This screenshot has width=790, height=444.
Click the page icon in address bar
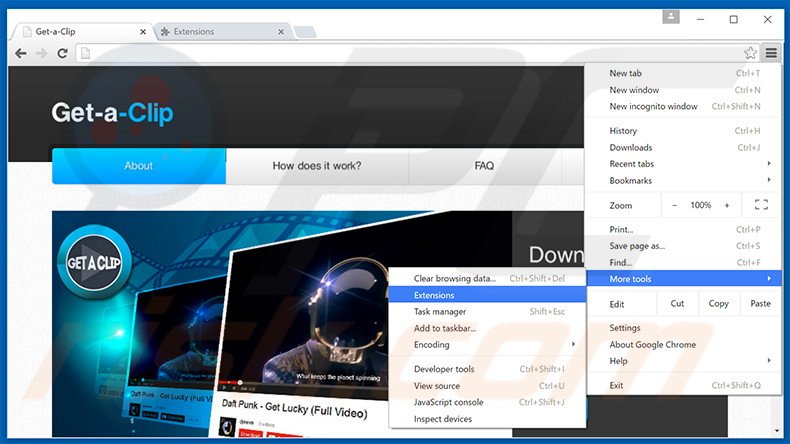pos(86,53)
